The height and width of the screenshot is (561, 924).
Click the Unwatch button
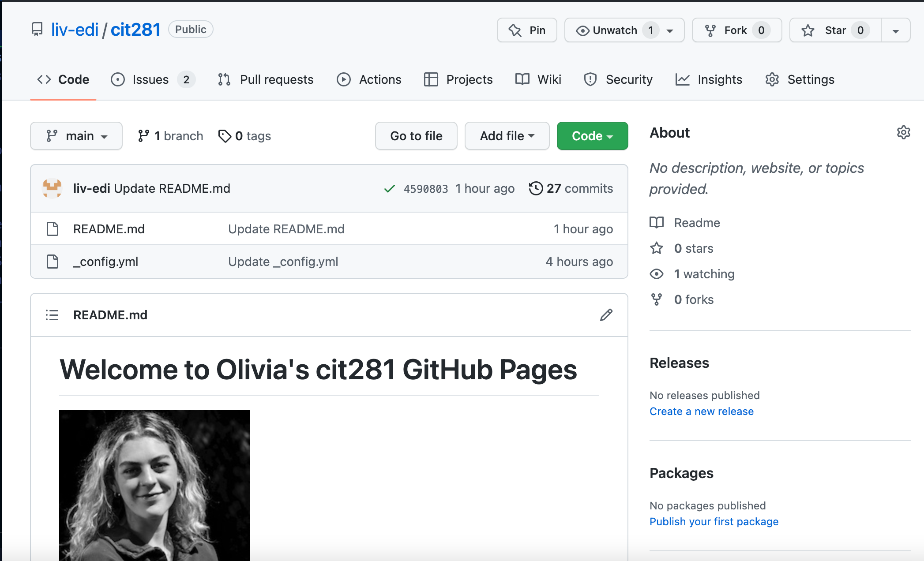(624, 30)
